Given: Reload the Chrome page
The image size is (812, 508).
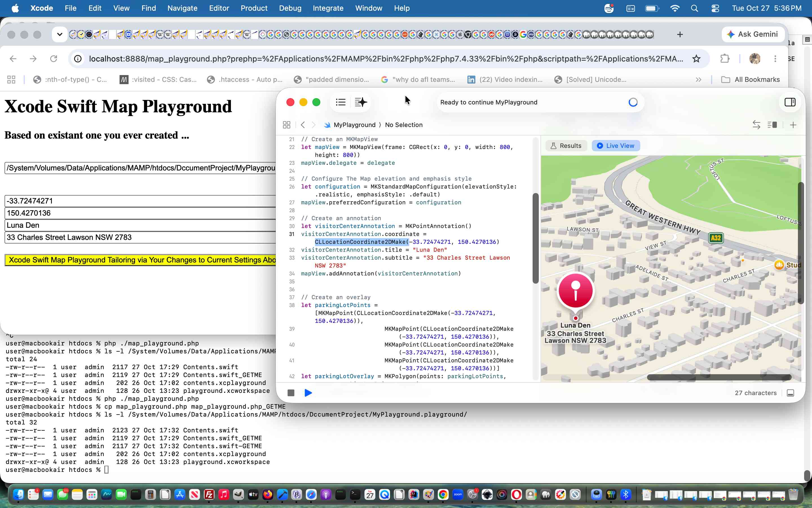Looking at the screenshot, I should [x=54, y=59].
